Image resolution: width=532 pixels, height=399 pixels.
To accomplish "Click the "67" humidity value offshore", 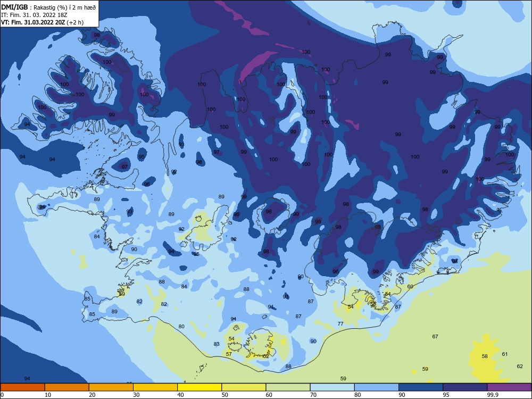I will click(435, 337).
